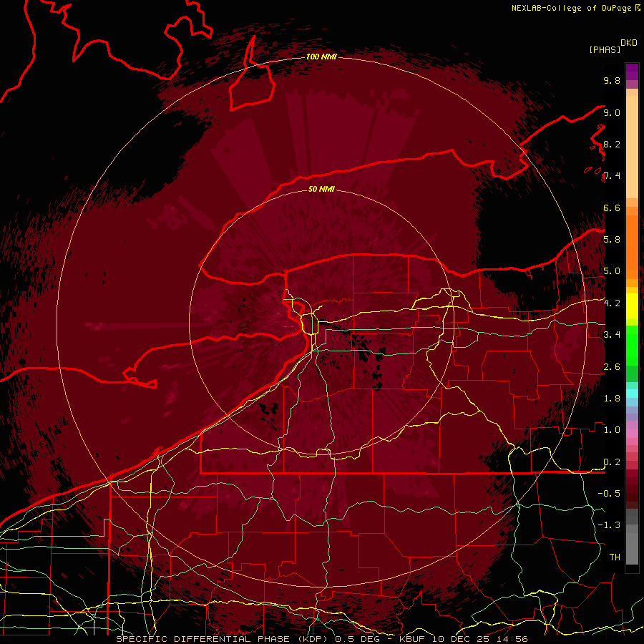Click the 100 NMI range ring label
The image size is (644, 644).
(x=321, y=57)
